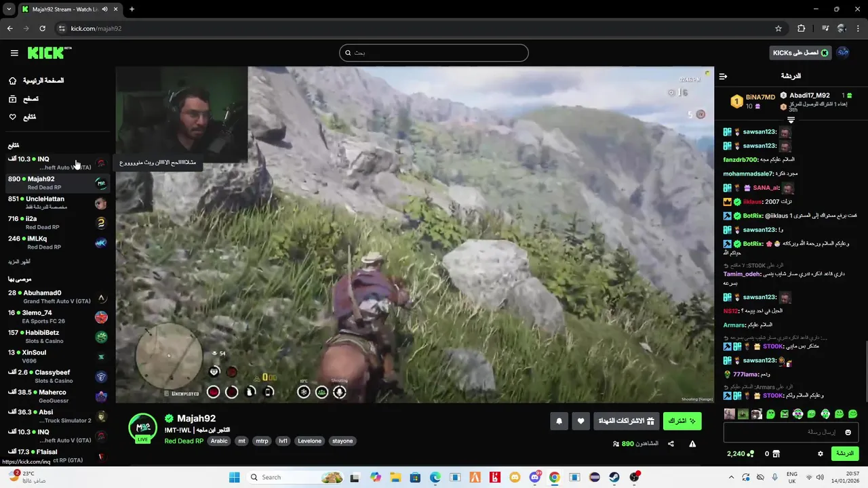Open ii2a channel in sidebar
This screenshot has height=488, width=868.
click(57, 223)
